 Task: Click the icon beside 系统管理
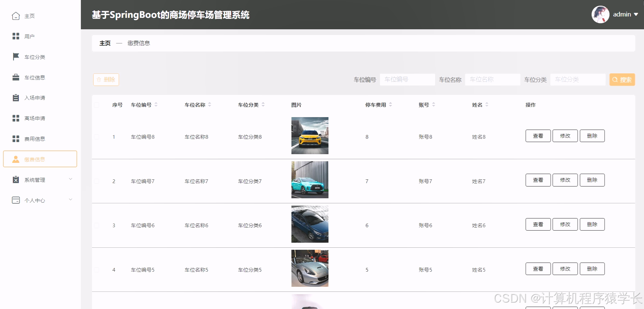(x=16, y=180)
